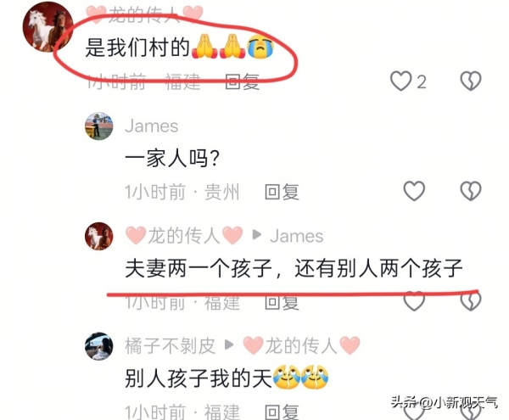The width and height of the screenshot is (509, 420).
Task: Reply to the top comment 是我们村的
Action: [x=242, y=81]
